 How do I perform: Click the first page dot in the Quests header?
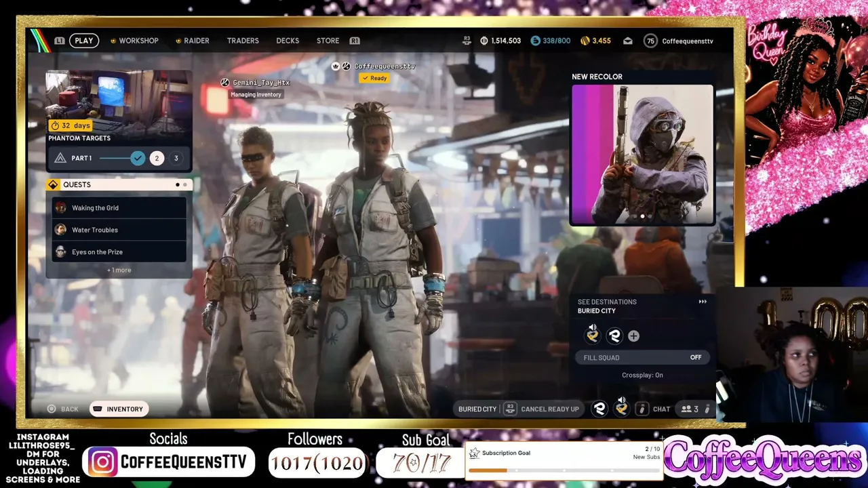pos(178,184)
